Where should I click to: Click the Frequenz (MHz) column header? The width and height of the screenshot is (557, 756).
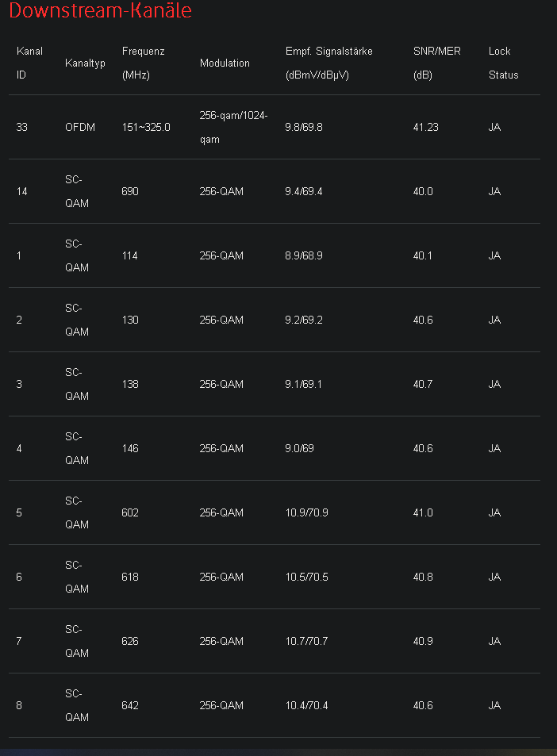(144, 63)
